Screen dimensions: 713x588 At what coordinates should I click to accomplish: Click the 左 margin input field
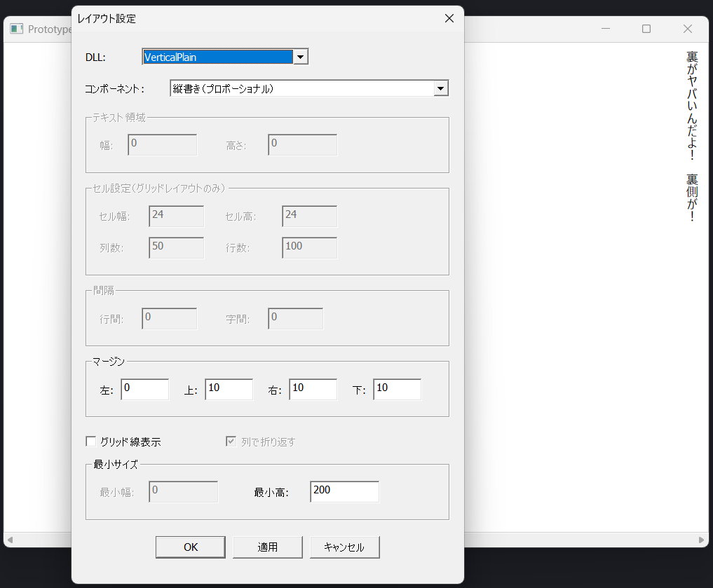[144, 390]
